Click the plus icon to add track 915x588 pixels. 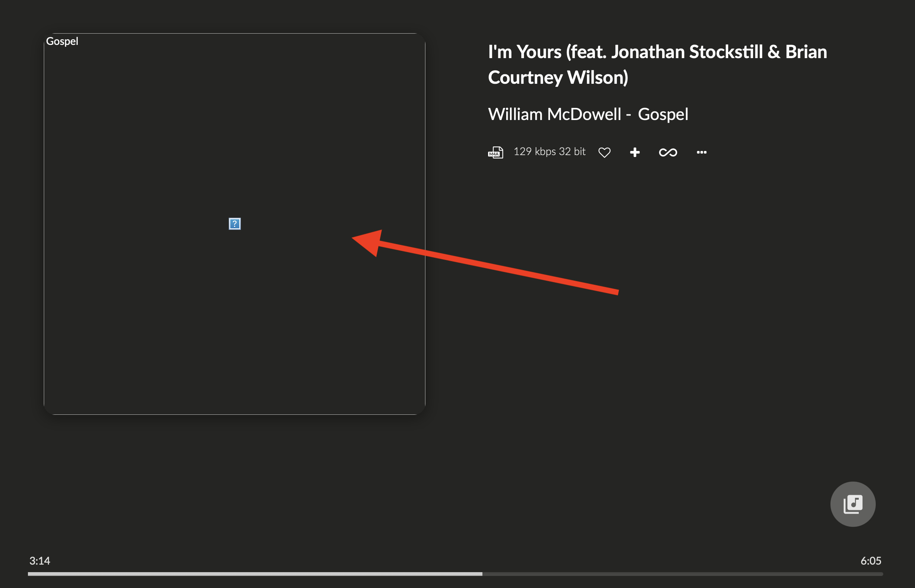(635, 152)
